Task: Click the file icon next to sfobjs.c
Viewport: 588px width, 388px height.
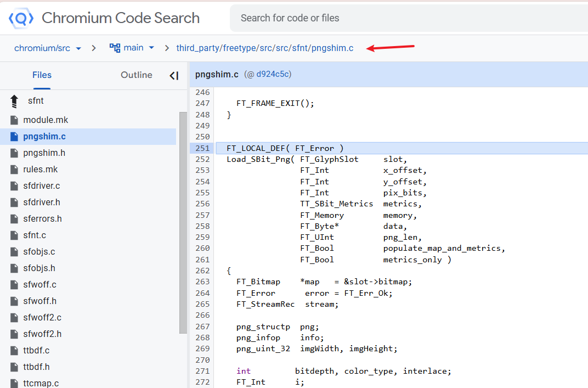Action: click(x=14, y=252)
